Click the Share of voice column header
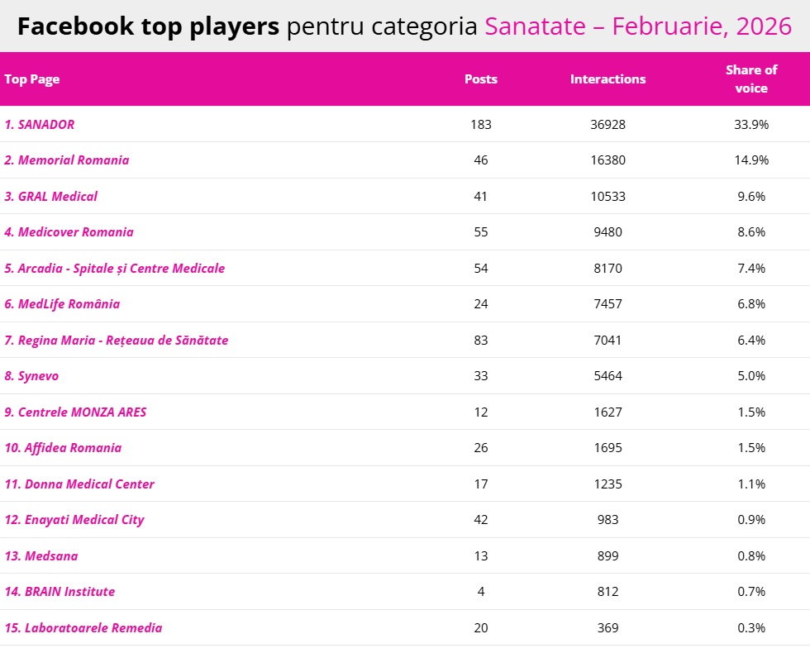Screen dimensions: 810x672 click(x=751, y=79)
